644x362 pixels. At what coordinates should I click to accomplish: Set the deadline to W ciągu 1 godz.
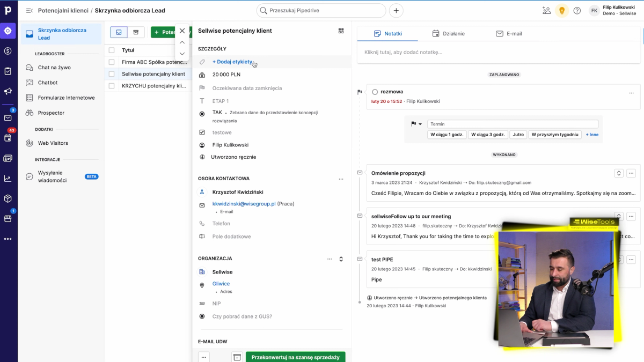(447, 135)
